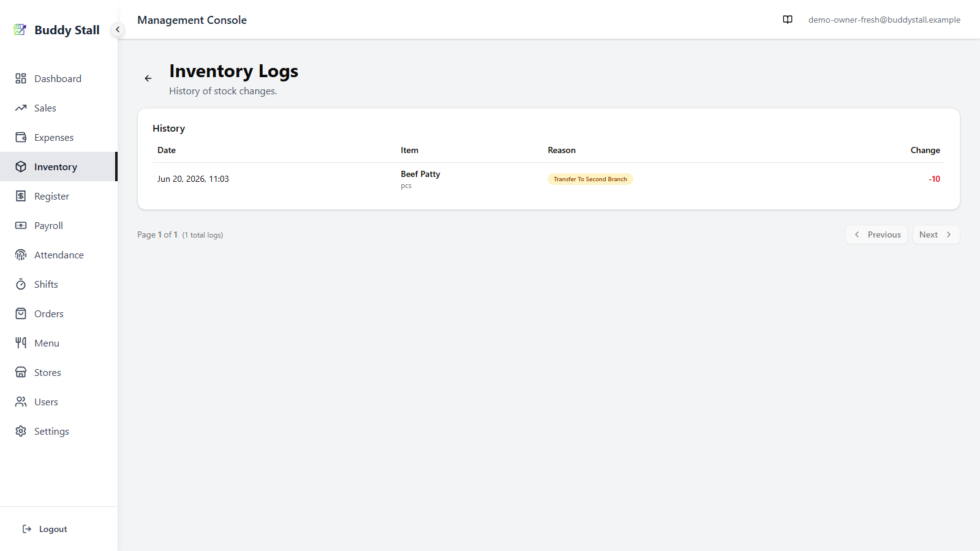Screen dimensions: 980x551
Task: Click the Logout exit icon
Action: (x=27, y=529)
